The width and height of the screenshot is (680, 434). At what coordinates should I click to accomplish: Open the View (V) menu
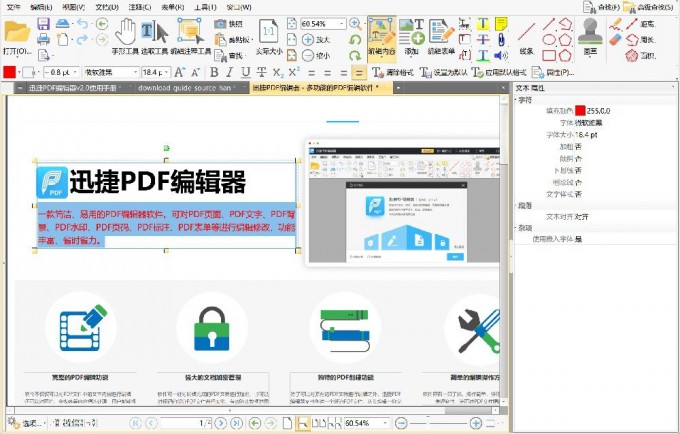click(x=73, y=7)
